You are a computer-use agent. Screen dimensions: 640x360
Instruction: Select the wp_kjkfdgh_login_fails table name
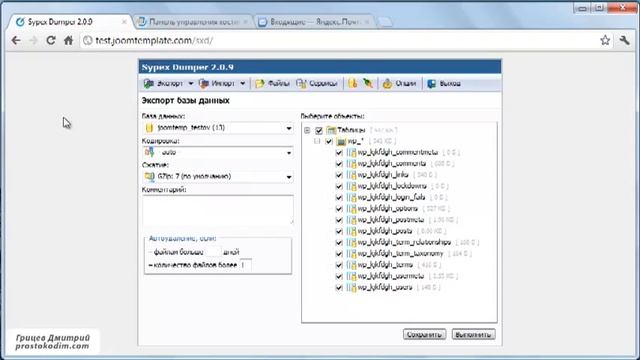[x=391, y=198]
